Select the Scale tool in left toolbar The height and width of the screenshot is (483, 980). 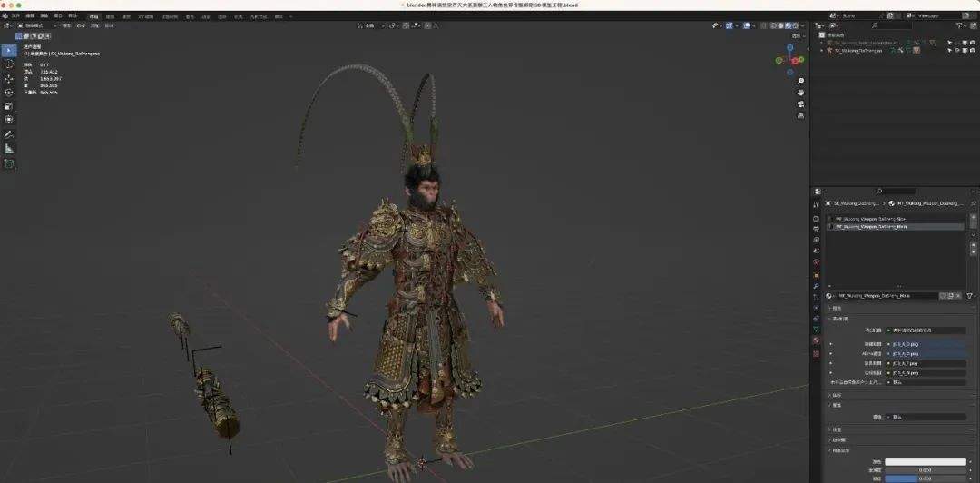click(x=9, y=106)
